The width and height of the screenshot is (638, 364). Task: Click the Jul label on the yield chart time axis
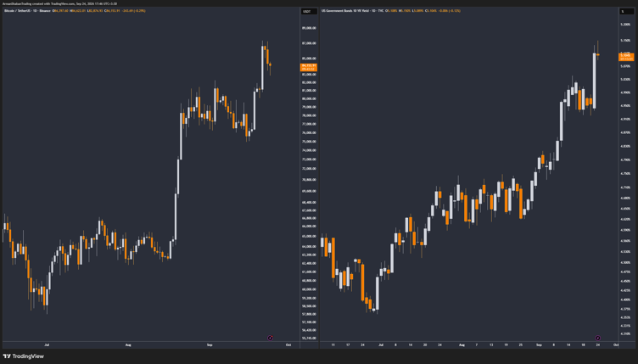[381, 344]
